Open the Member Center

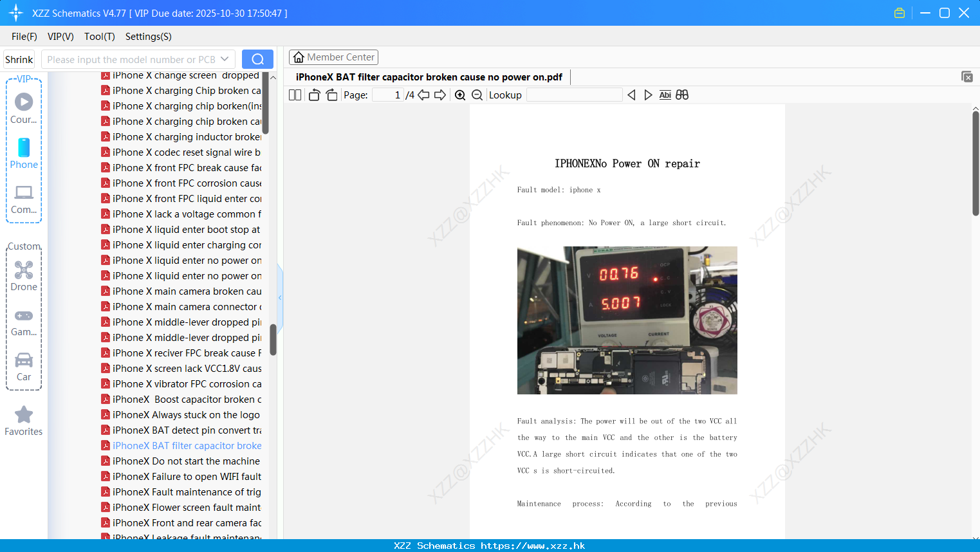333,57
